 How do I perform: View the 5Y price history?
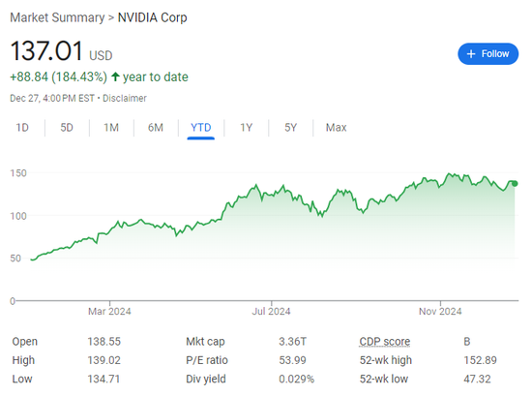[x=291, y=128]
